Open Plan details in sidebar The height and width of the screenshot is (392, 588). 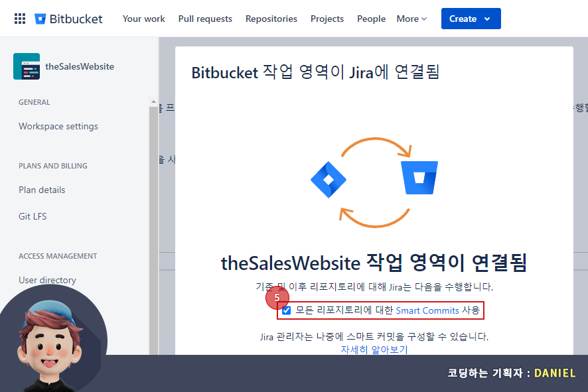[42, 190]
